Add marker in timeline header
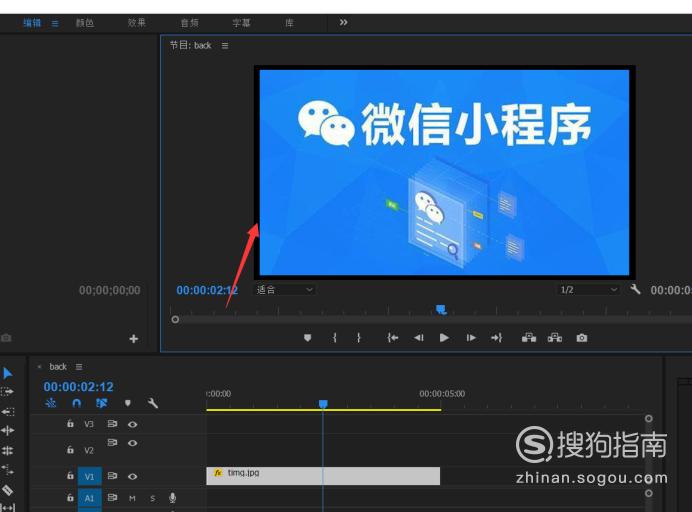Image resolution: width=692 pixels, height=512 pixels. pyautogui.click(x=128, y=403)
